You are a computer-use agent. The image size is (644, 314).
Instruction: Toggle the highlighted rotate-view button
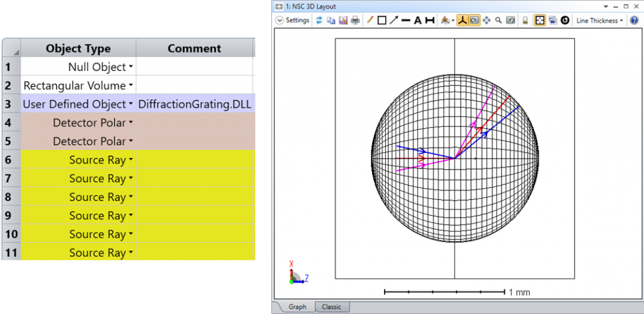[x=475, y=20]
